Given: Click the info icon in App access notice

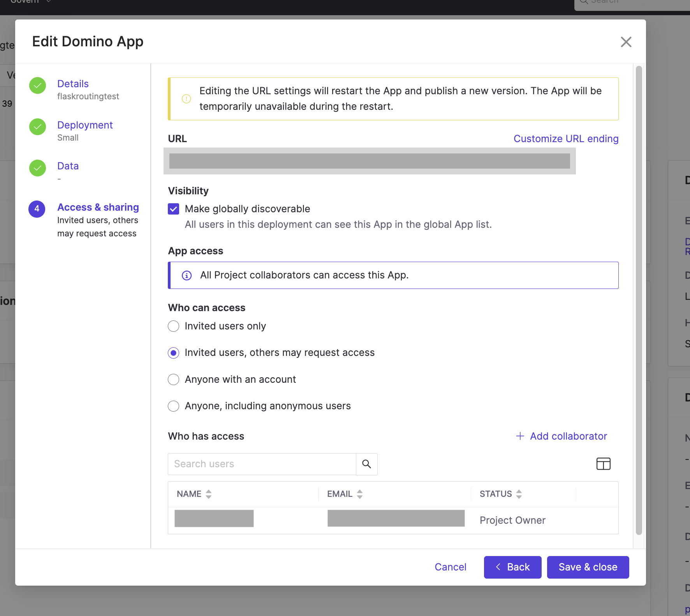Looking at the screenshot, I should coord(187,275).
